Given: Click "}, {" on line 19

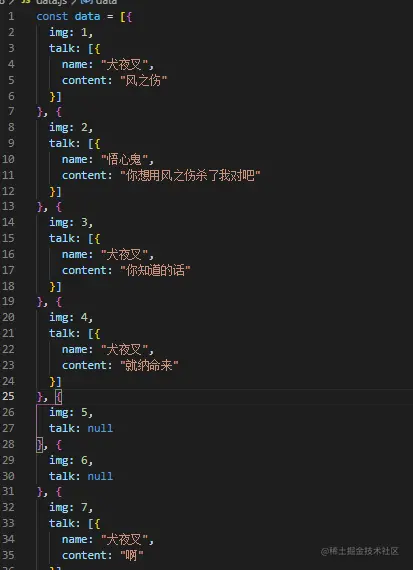Looking at the screenshot, I should coord(49,301).
